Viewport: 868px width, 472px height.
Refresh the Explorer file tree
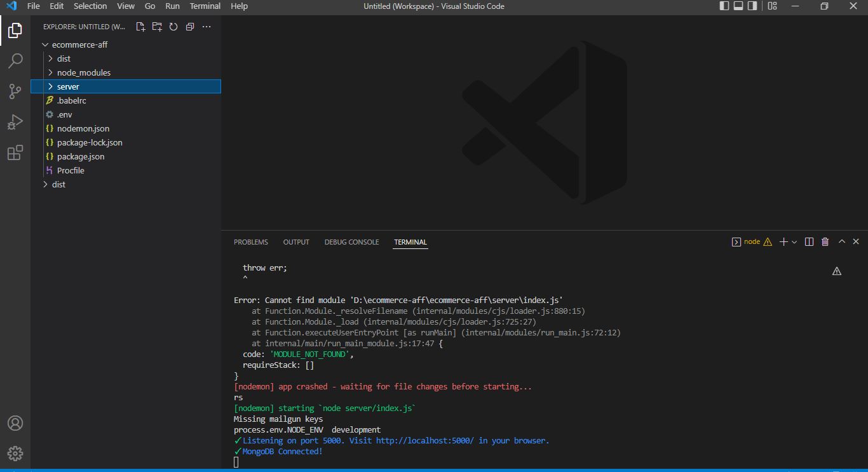click(x=173, y=27)
